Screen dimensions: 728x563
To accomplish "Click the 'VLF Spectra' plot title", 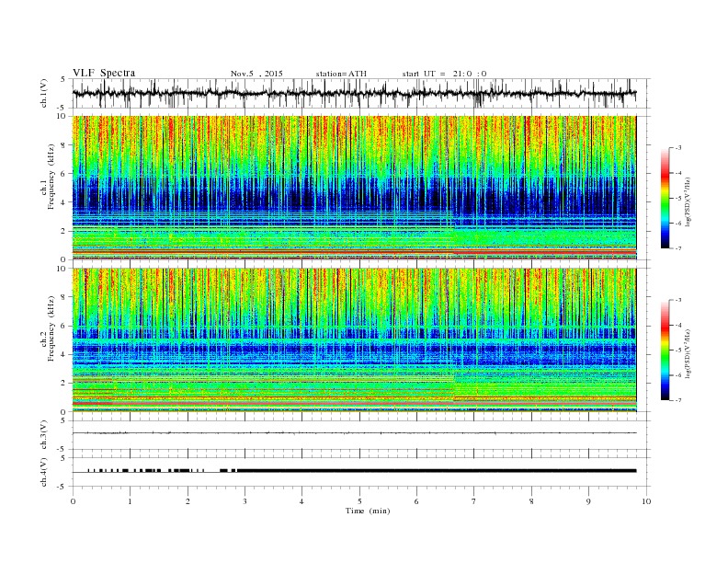I will pyautogui.click(x=104, y=73).
